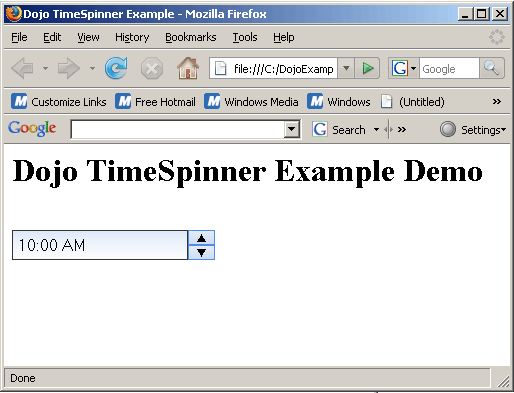Viewport: 514px width, 393px height.
Task: Click the loading throbber icon
Action: (497, 37)
